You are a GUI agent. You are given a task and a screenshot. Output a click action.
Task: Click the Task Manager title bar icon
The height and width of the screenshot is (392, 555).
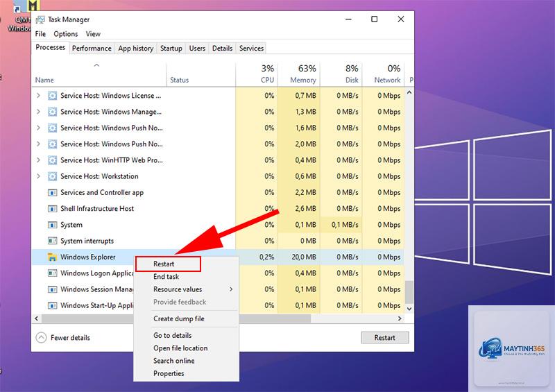click(40, 19)
